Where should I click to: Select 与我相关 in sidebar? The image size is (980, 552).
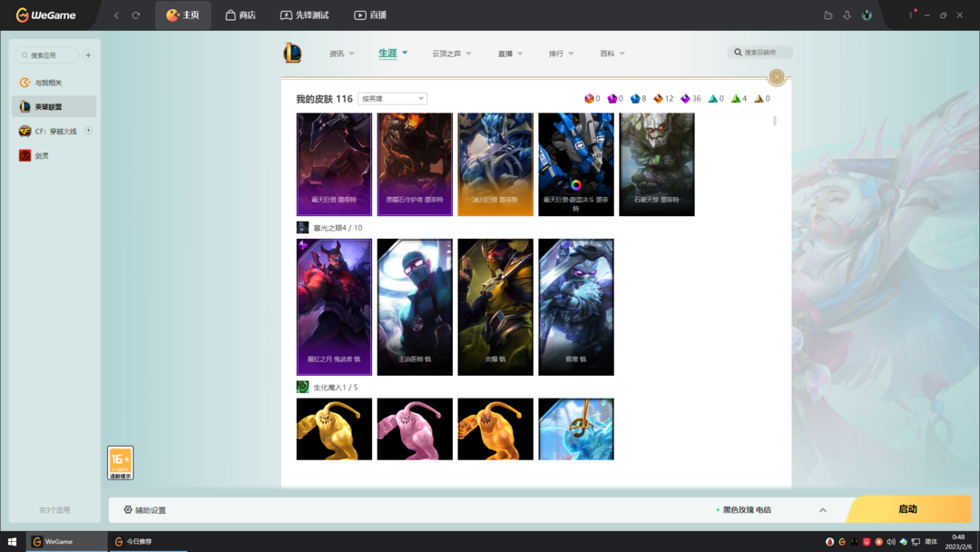click(x=54, y=83)
